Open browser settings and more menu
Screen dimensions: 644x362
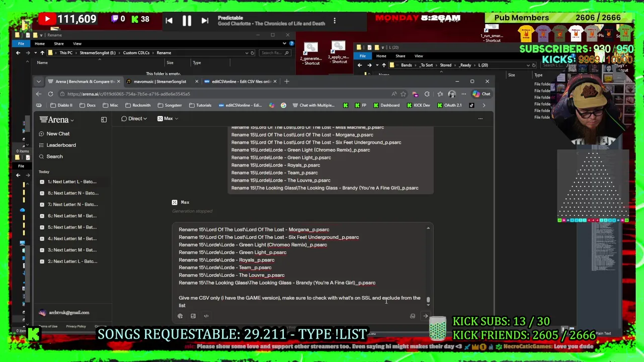tap(463, 94)
